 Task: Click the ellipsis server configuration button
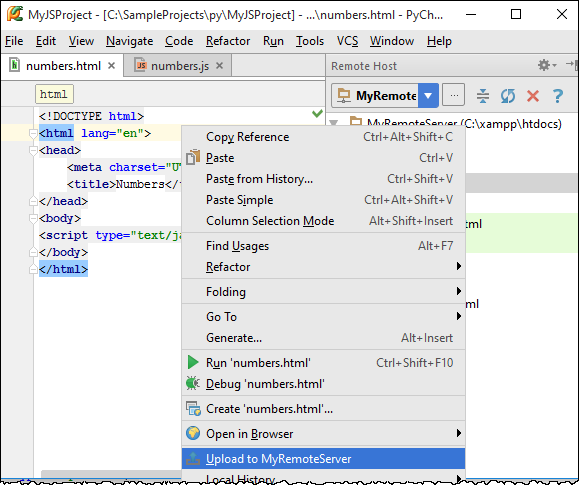click(454, 96)
